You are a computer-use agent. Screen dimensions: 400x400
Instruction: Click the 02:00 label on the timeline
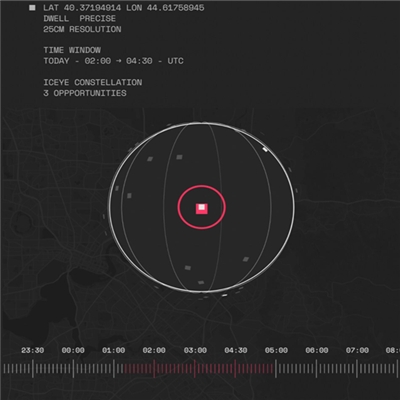pyautogui.click(x=154, y=350)
